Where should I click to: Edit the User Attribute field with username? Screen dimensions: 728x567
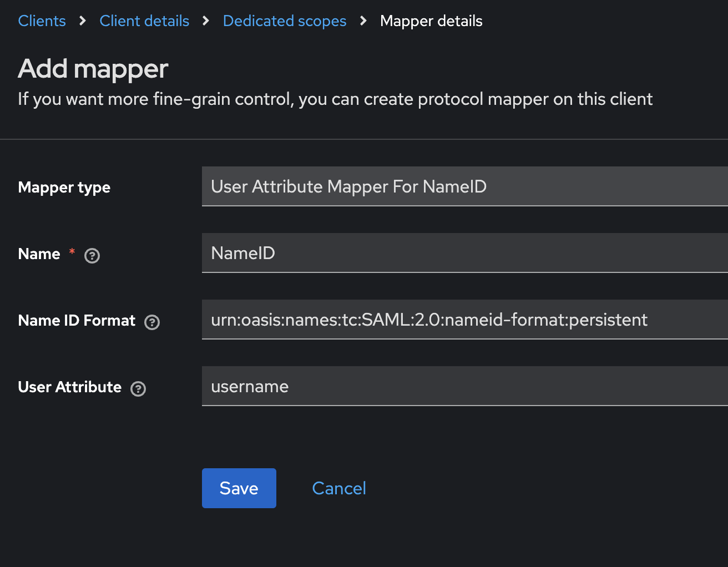(x=465, y=386)
